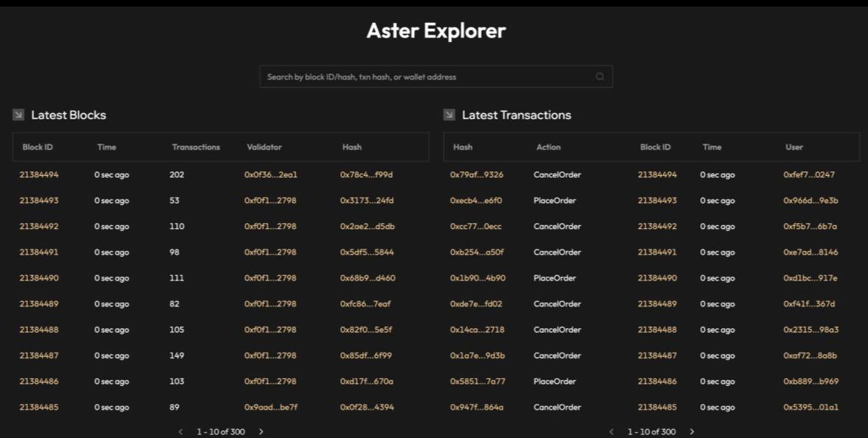This screenshot has width=868, height=438.
Task: Open transaction hash 0xcc77...0ecc
Action: click(x=476, y=226)
